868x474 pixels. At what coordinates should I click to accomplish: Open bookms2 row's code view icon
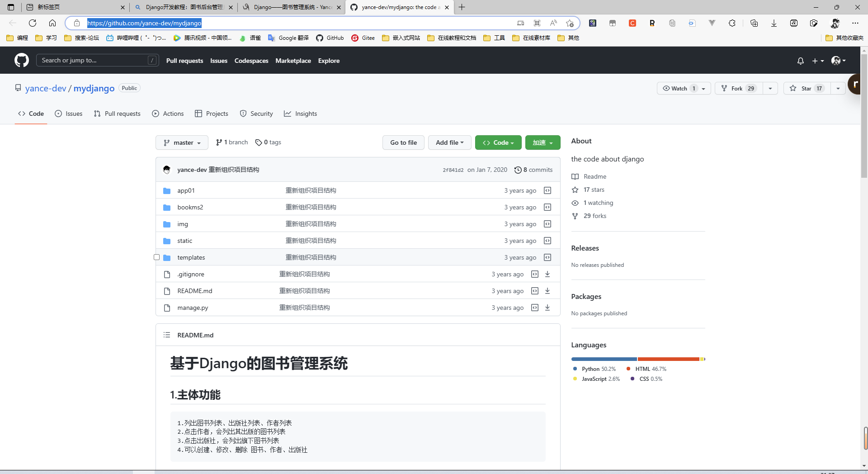point(547,207)
